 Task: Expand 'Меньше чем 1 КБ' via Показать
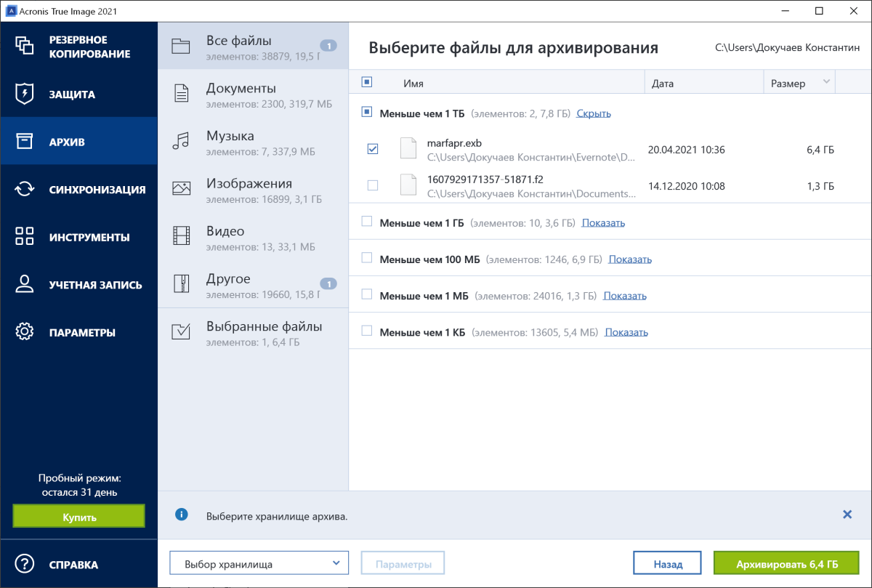click(626, 331)
